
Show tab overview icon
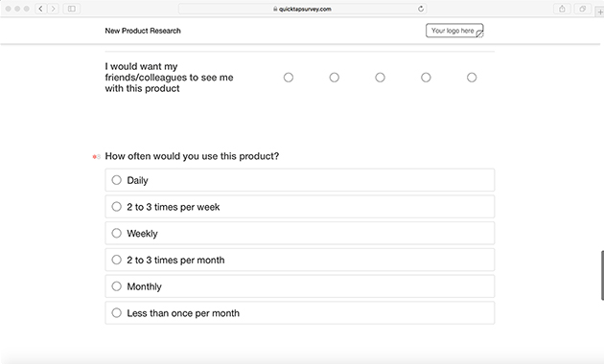tap(583, 9)
